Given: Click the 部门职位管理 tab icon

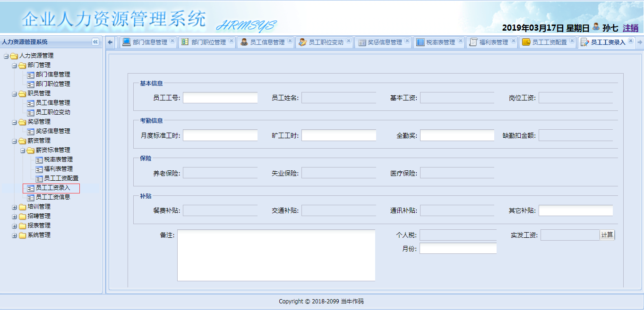Looking at the screenshot, I should pos(185,42).
